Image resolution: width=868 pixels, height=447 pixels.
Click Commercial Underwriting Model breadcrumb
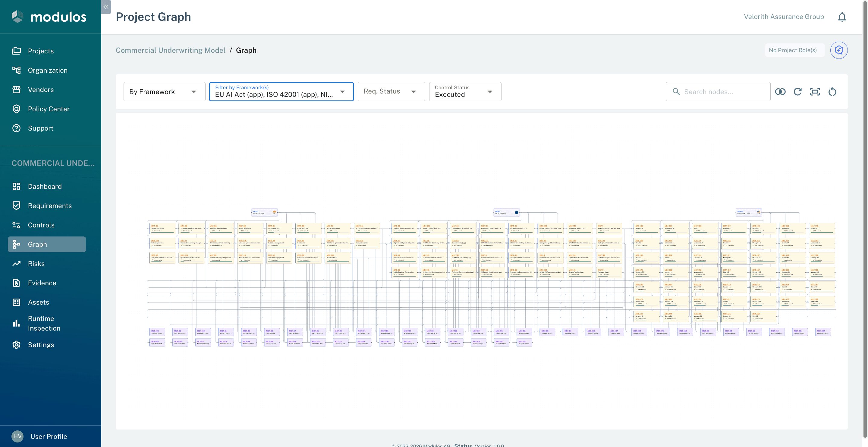[170, 50]
